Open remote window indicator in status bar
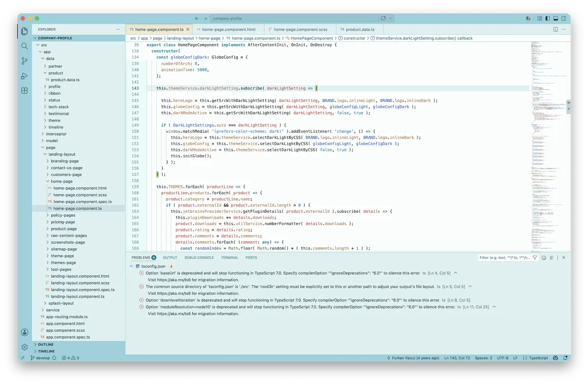Image resolution: width=588 pixels, height=386 pixels. coord(23,358)
